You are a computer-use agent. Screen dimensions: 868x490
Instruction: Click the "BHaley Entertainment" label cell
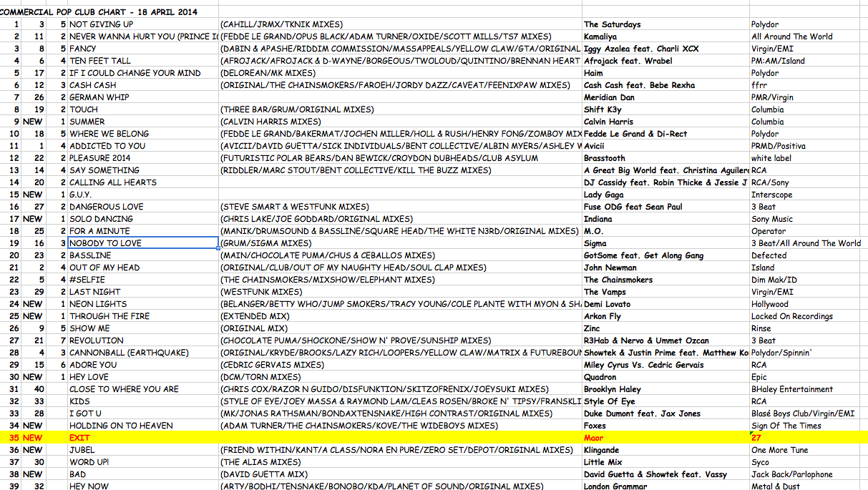[x=791, y=389]
